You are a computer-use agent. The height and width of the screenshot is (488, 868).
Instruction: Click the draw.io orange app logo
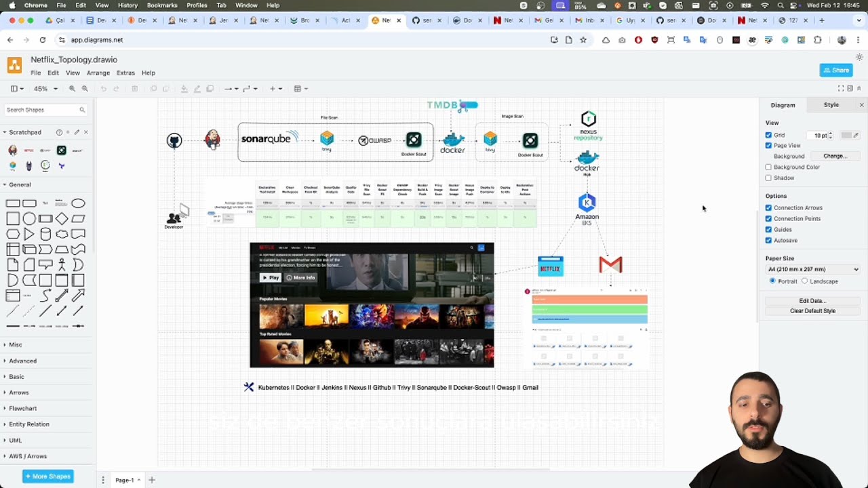(x=14, y=65)
